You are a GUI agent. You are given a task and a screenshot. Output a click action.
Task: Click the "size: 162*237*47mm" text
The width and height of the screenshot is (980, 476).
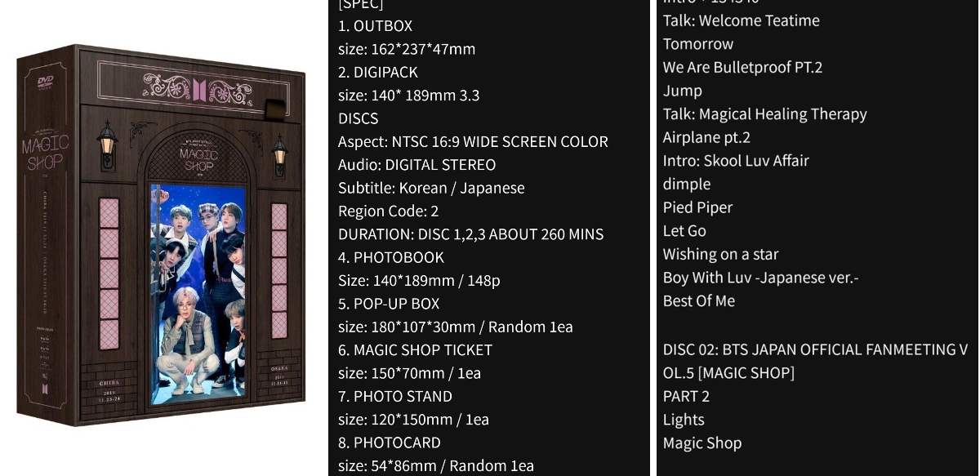(407, 49)
